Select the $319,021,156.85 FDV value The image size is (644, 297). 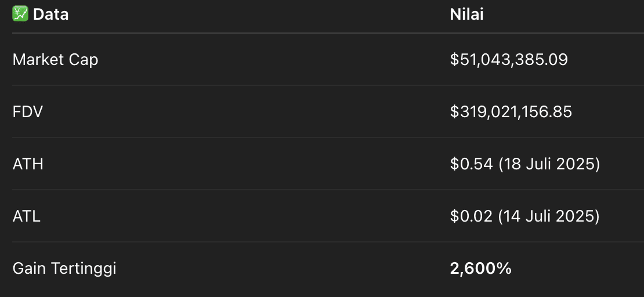tap(511, 112)
